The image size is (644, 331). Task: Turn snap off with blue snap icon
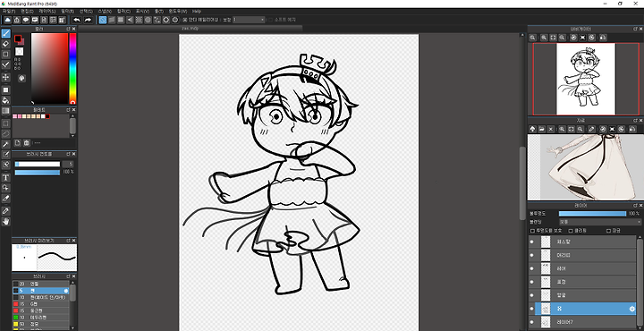[x=103, y=20]
